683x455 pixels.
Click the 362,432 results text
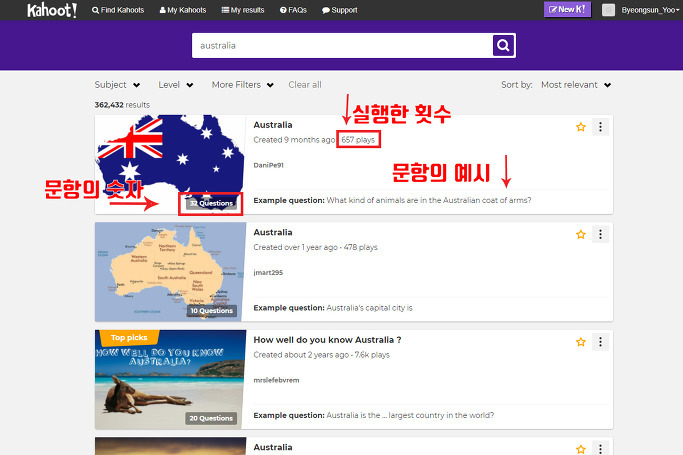pyautogui.click(x=122, y=105)
